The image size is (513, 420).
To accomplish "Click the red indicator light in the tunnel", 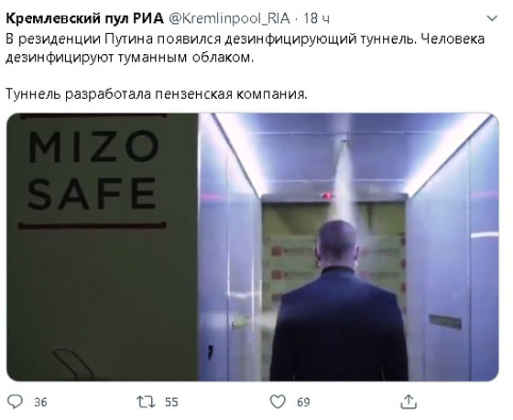I will 326,196.
